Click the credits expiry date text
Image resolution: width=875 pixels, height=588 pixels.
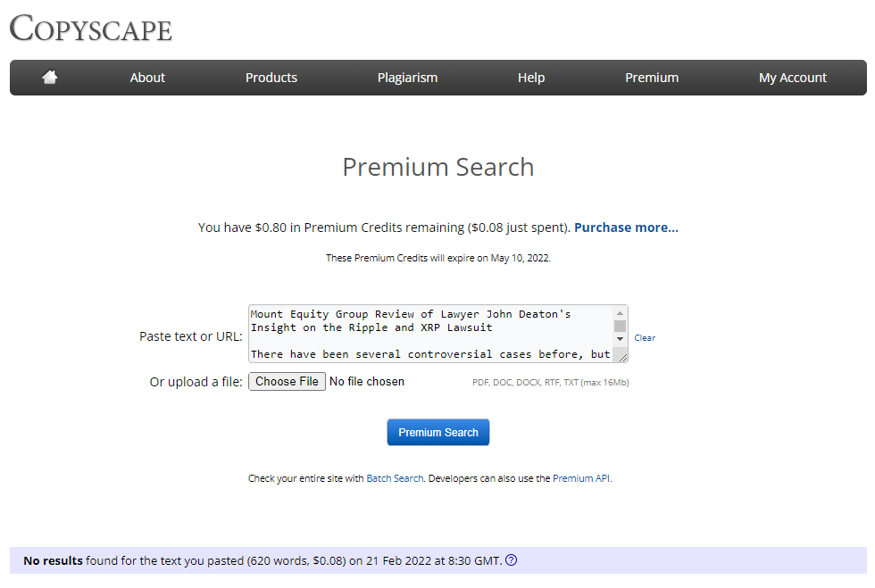[x=438, y=258]
